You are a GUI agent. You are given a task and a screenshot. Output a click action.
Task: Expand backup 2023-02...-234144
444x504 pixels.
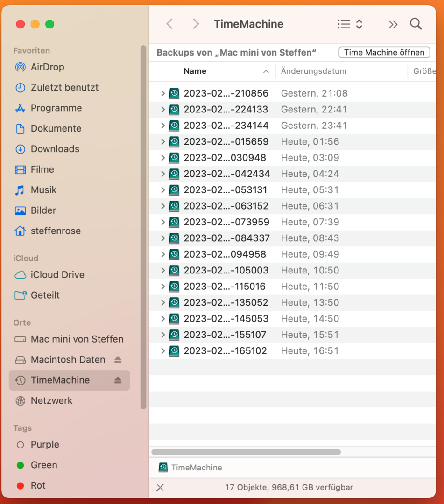(162, 126)
